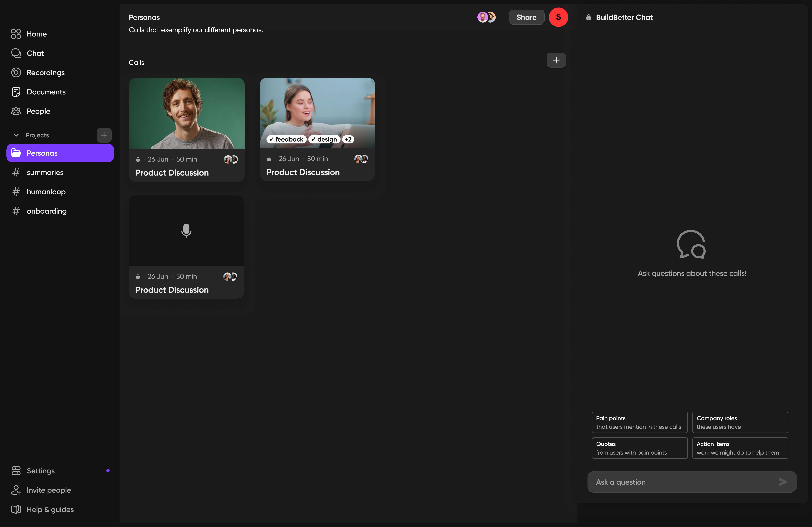Click participants avatars on audio call card
This screenshot has width=812, height=527.
(230, 277)
